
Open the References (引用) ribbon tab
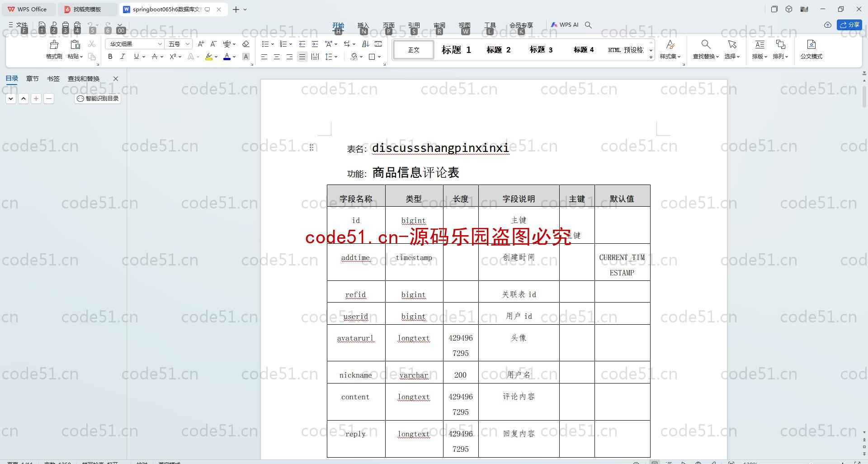414,25
